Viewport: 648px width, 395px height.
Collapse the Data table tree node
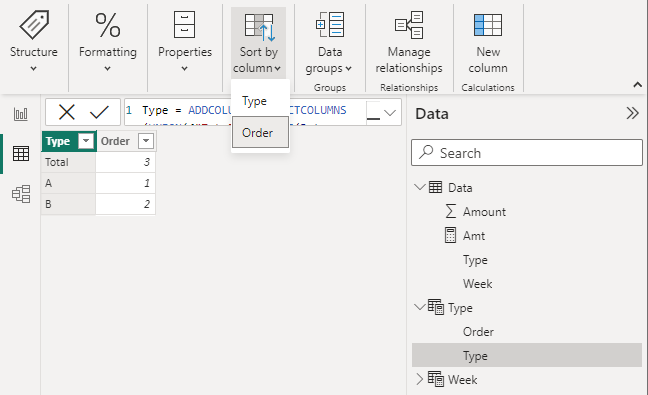pos(420,187)
